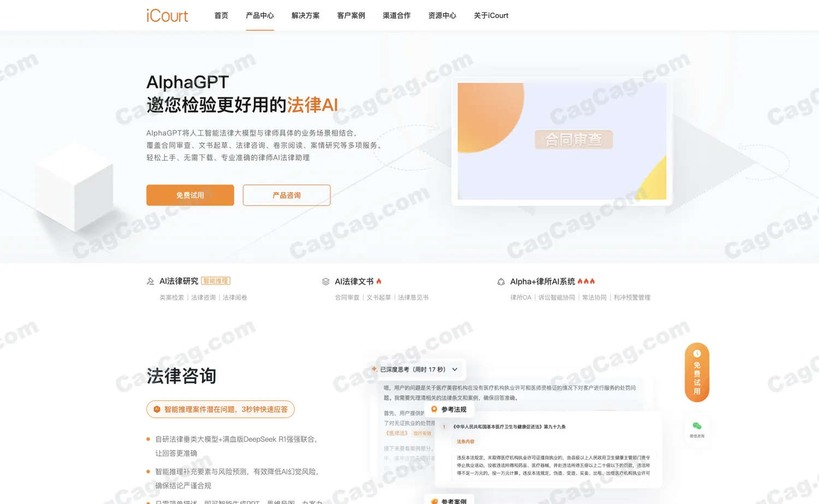Open 渠道合作 from the navigation bar
819x504 pixels.
tap(396, 15)
